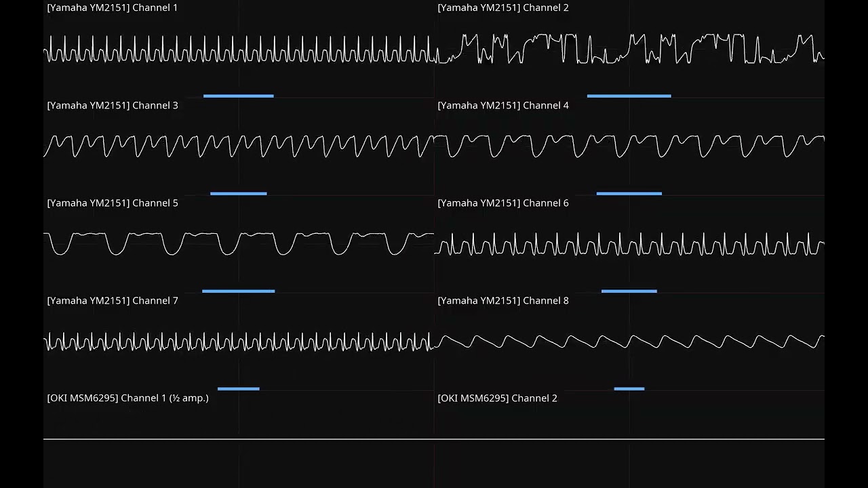The image size is (868, 488).
Task: Click the Yamaha Channel 5 waveform display
Action: [239, 243]
